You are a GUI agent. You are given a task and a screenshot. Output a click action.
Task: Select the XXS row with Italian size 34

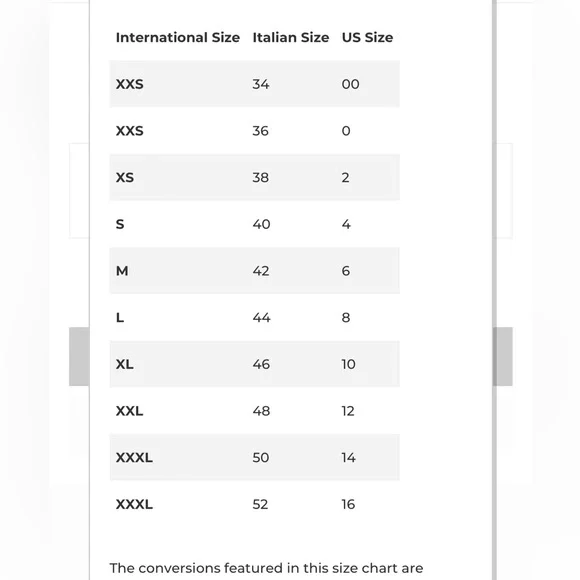coord(254,84)
